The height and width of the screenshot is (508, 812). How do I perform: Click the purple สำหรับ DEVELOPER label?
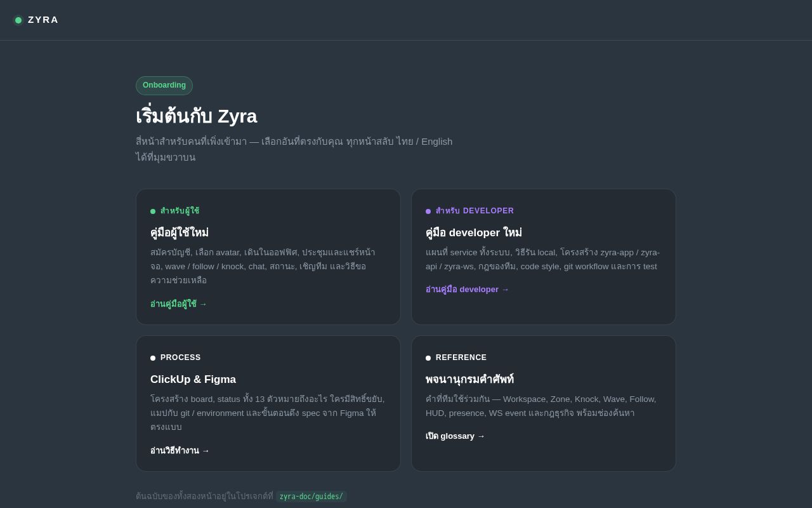point(475,211)
